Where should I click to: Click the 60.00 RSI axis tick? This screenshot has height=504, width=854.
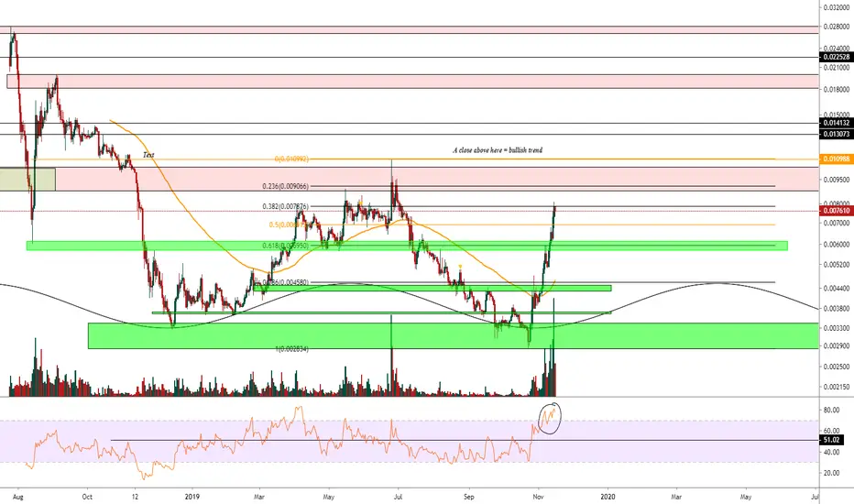(x=831, y=431)
